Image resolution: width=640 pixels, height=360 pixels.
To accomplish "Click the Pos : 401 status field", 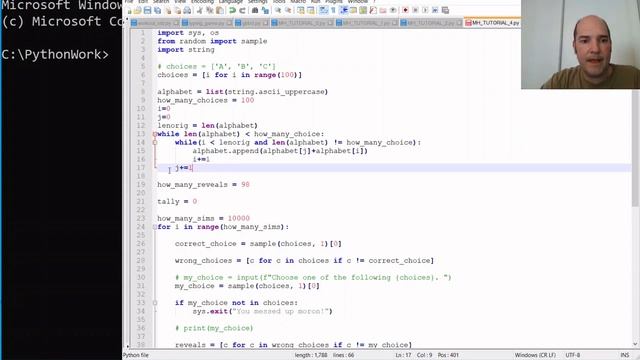I will coord(448,355).
